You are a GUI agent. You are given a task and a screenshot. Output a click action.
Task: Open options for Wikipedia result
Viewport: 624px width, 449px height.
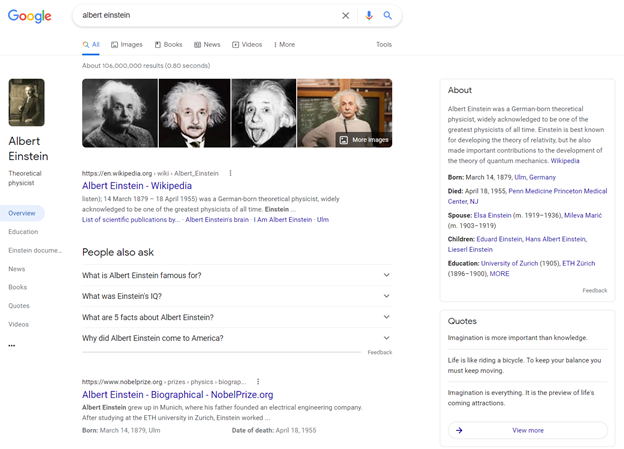(230, 173)
